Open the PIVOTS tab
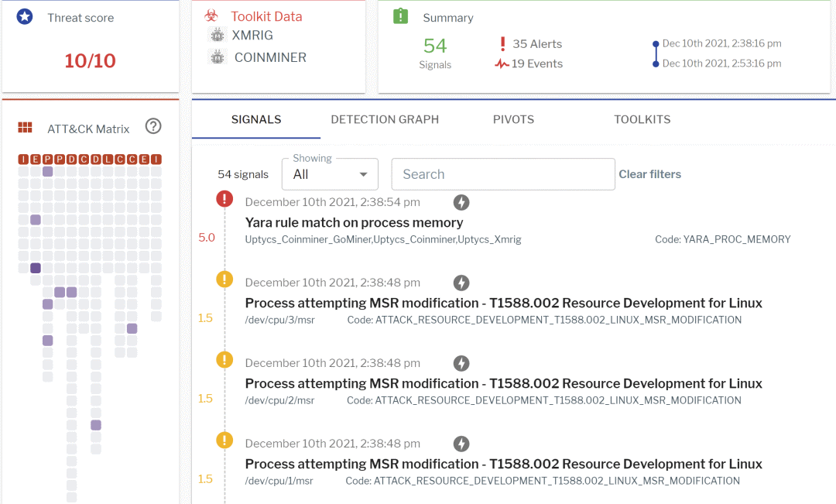Screen dimensions: 836x504 click(513, 119)
